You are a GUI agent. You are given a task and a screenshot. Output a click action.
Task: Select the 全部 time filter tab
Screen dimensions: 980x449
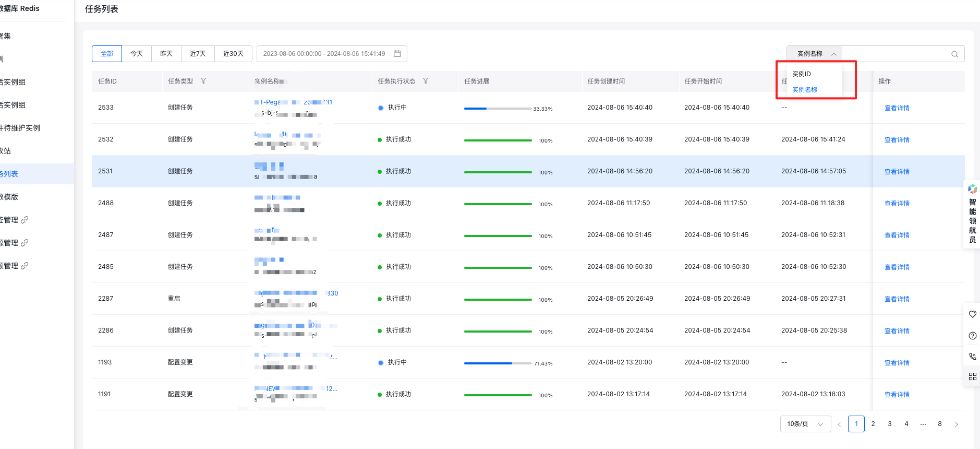click(x=107, y=54)
